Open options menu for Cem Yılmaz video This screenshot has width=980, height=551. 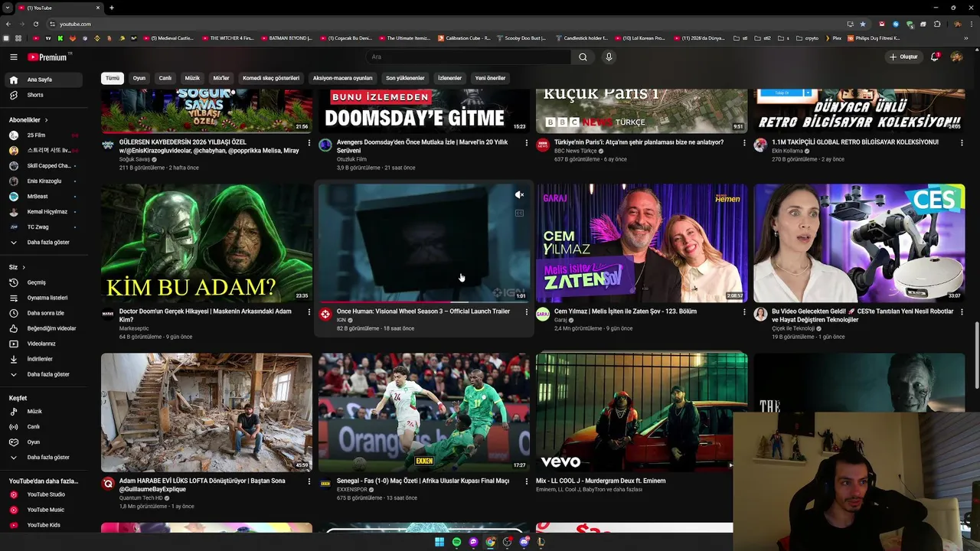pyautogui.click(x=744, y=312)
